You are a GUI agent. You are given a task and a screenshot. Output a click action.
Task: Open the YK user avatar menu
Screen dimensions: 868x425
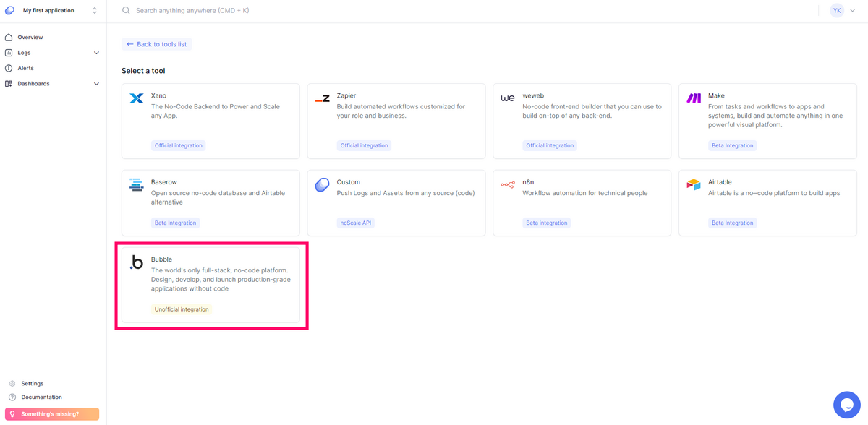(x=837, y=11)
